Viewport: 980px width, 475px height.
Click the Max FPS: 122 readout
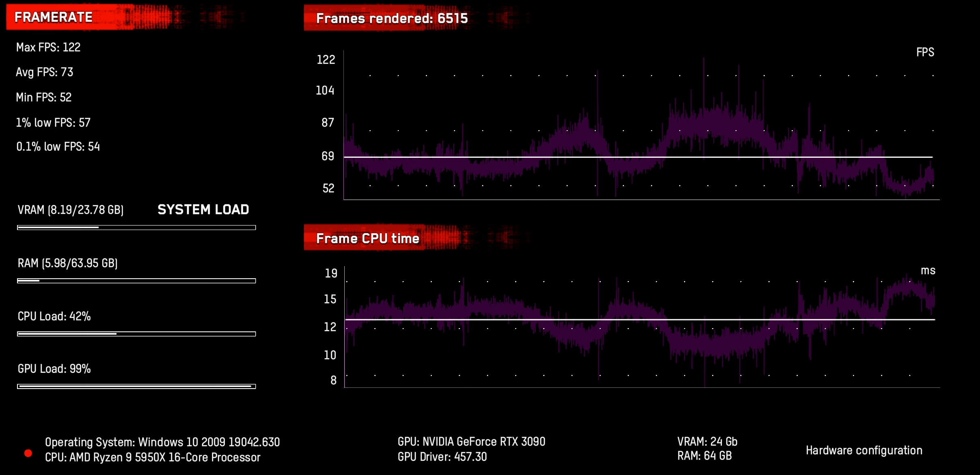tap(48, 47)
